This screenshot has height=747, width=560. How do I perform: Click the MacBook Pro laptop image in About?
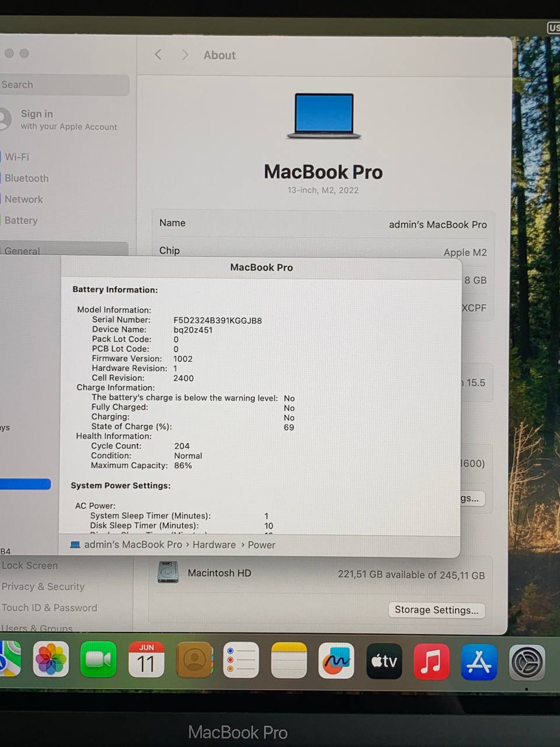click(x=324, y=116)
